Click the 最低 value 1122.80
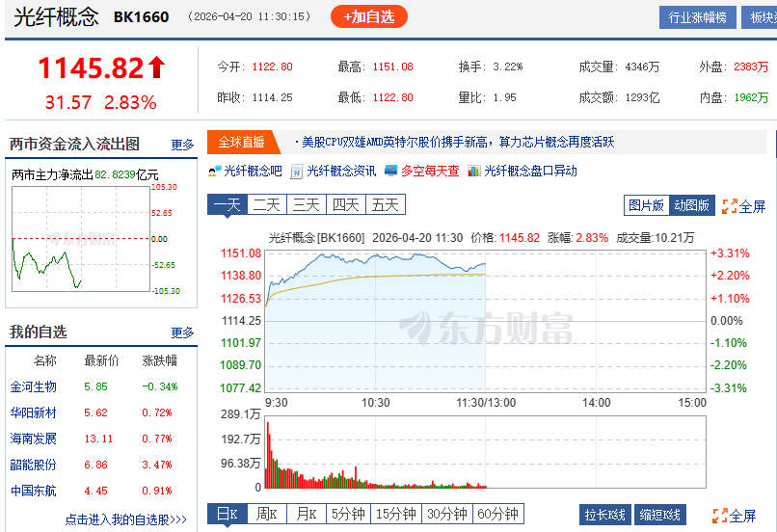Viewport: 777px width, 532px height. click(392, 97)
